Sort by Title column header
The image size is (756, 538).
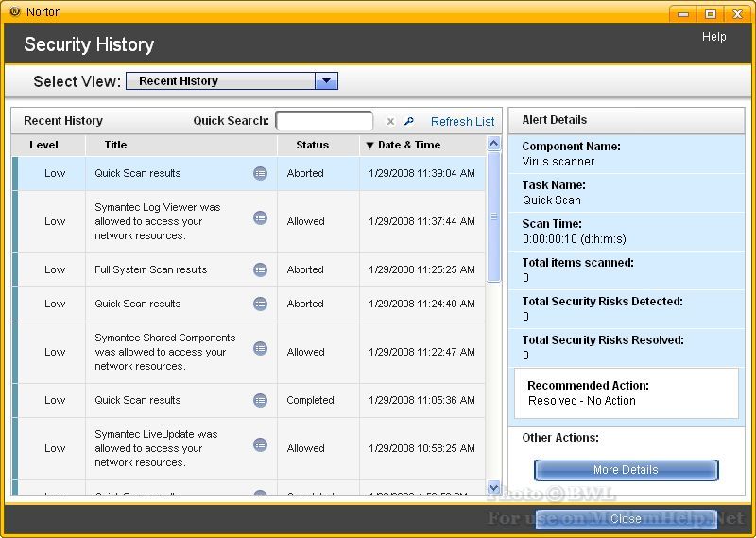181,145
